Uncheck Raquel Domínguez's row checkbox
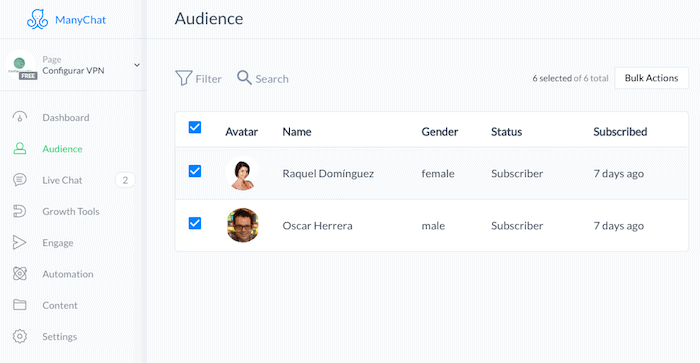This screenshot has height=363, width=700. tap(195, 171)
